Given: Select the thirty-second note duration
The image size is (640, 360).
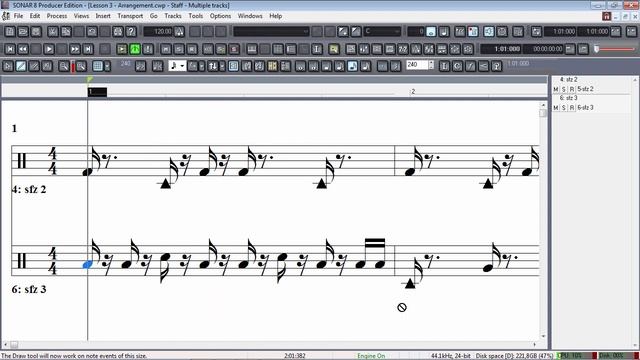Looking at the screenshot, I should click(365, 66).
